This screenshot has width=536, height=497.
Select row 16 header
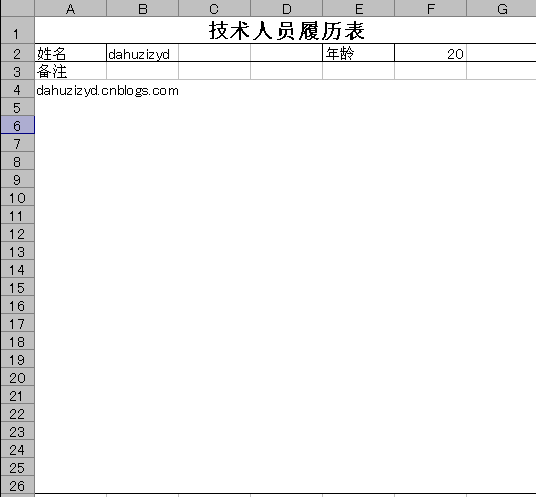[17, 305]
